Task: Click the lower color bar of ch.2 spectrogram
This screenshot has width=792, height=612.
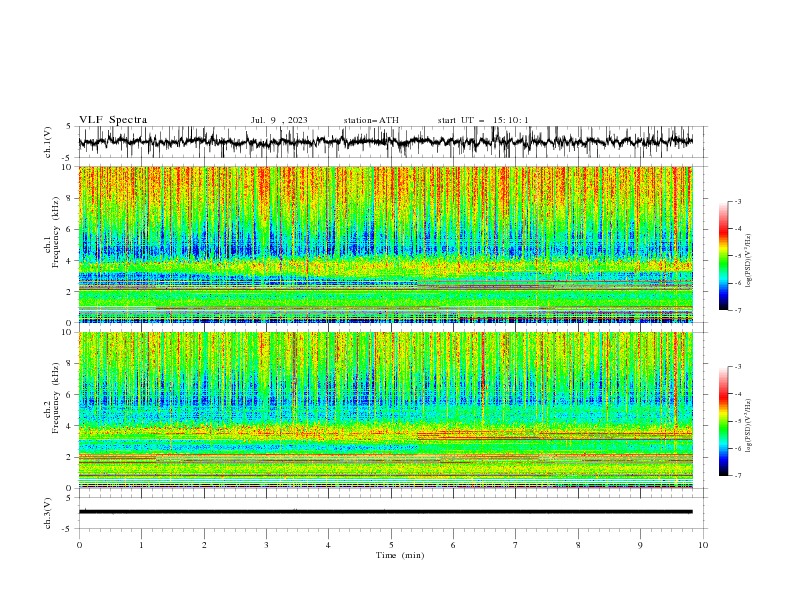Action: coord(723,421)
